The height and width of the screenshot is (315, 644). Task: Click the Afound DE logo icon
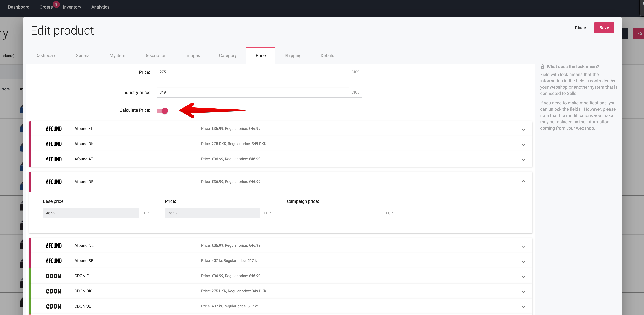pos(54,182)
